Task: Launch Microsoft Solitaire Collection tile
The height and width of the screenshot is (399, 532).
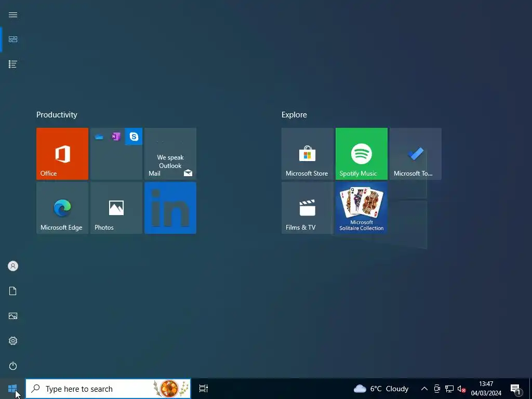Action: [362, 208]
